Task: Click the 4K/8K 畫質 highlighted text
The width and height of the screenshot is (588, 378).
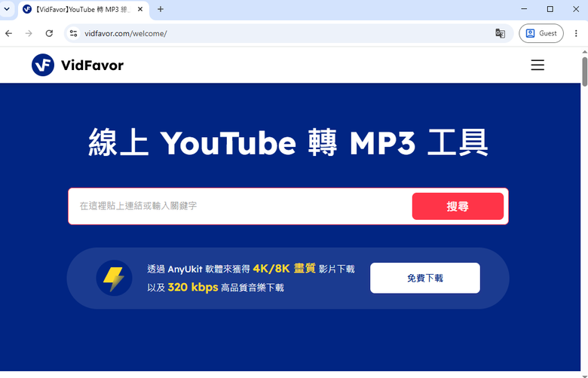Action: click(x=284, y=268)
